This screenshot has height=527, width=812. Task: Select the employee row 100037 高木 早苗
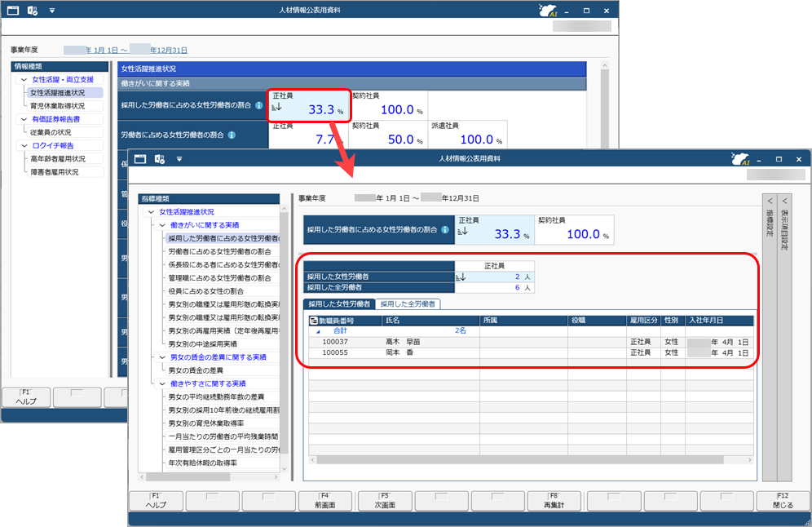click(531, 342)
